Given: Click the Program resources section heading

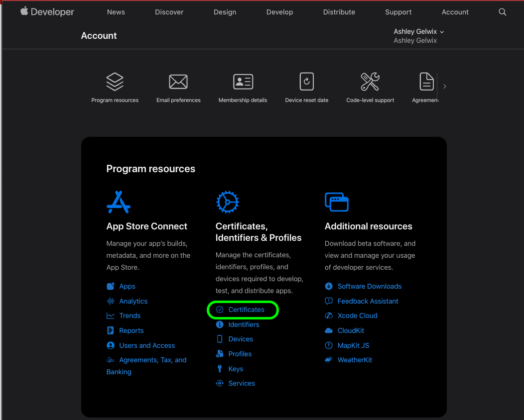Looking at the screenshot, I should pyautogui.click(x=151, y=169).
